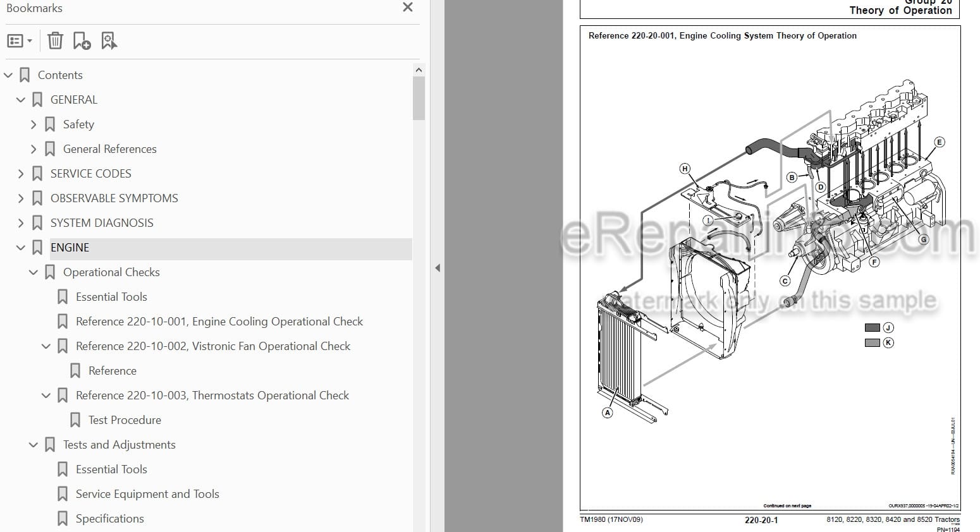Screen dimensions: 980x532
Task: Click callout label A near the radiator
Action: coord(608,413)
